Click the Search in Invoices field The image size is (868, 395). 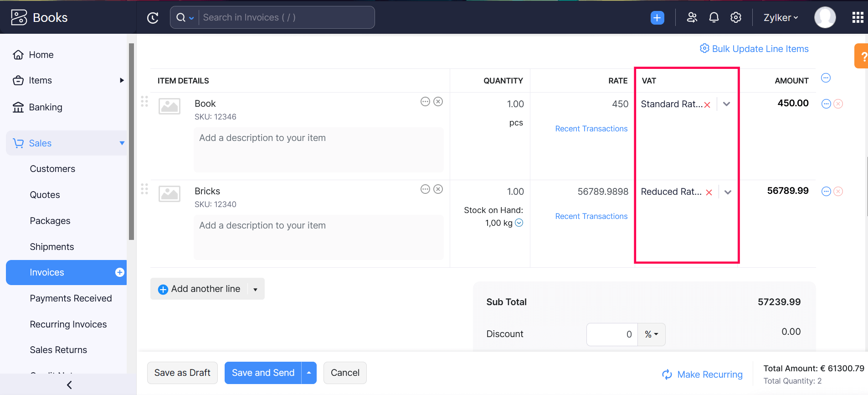point(286,18)
